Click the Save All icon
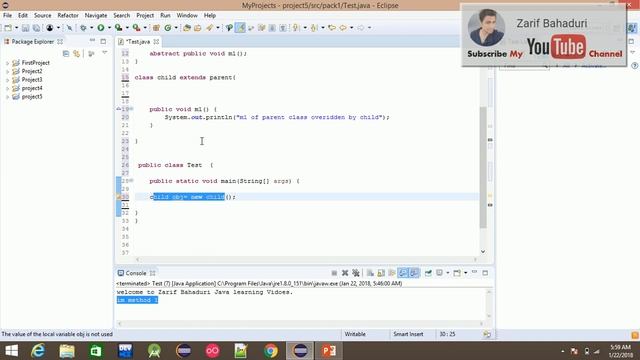Image resolution: width=640 pixels, height=360 pixels. tap(36, 28)
